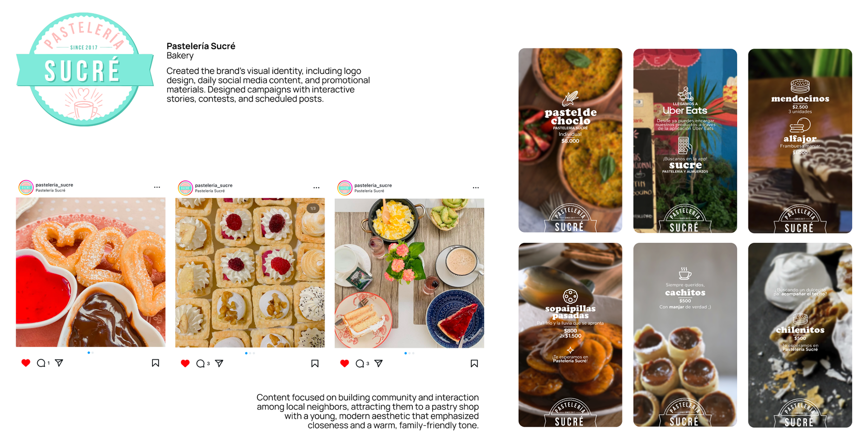This screenshot has height=441, width=868.
Task: Open pasteleria_sucre username on breakfast post
Action: (373, 185)
